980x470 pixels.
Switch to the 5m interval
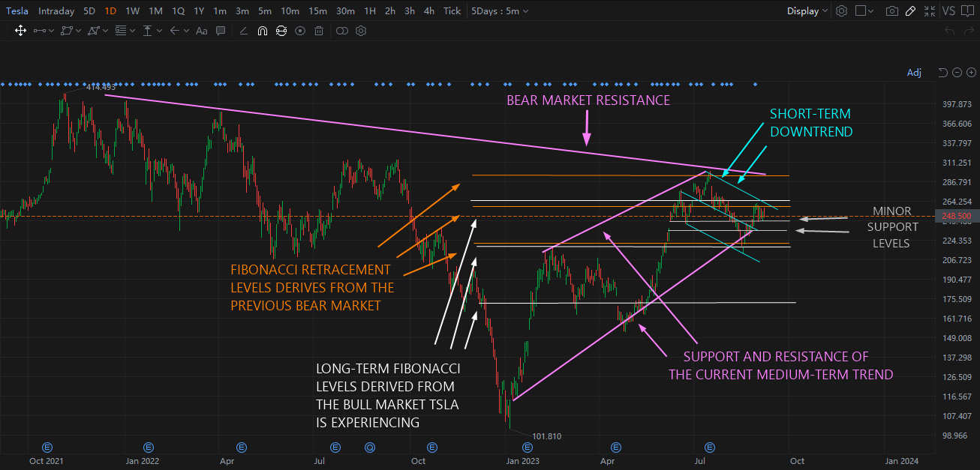click(x=265, y=11)
